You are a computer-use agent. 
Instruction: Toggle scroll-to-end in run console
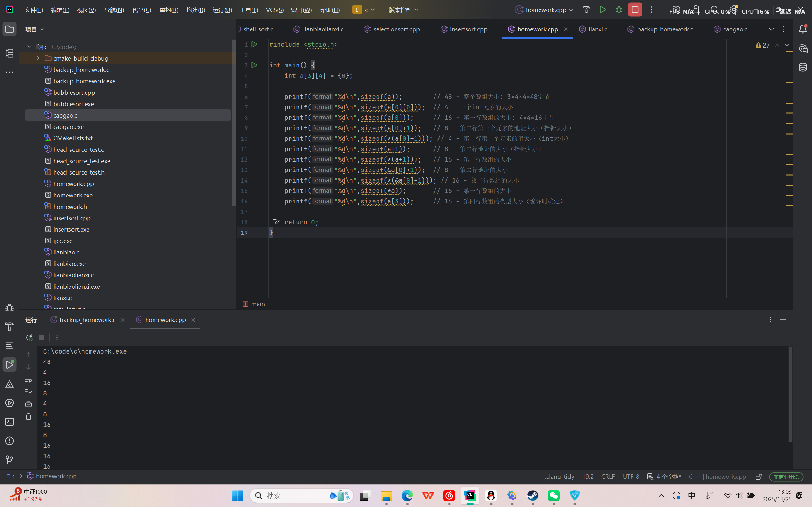click(x=29, y=391)
